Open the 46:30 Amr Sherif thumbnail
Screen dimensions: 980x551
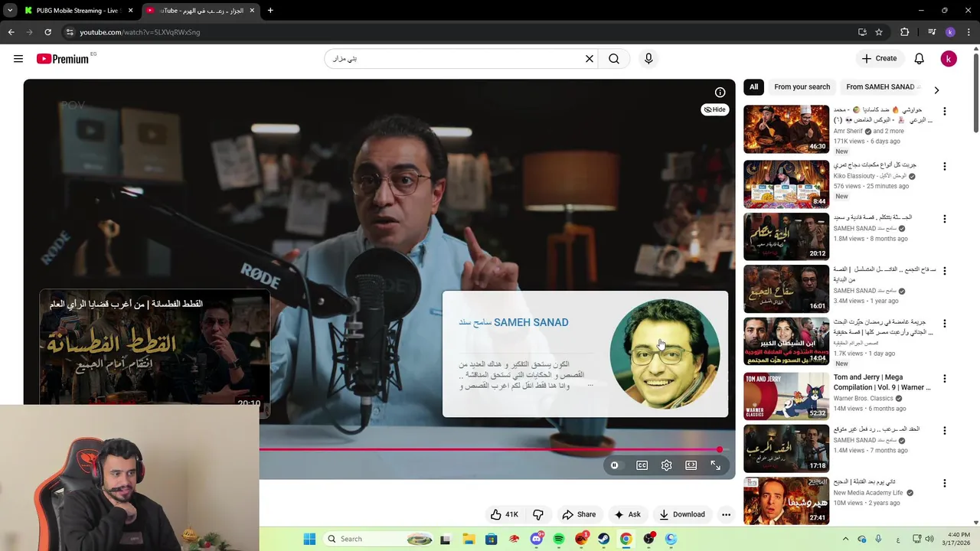point(786,129)
